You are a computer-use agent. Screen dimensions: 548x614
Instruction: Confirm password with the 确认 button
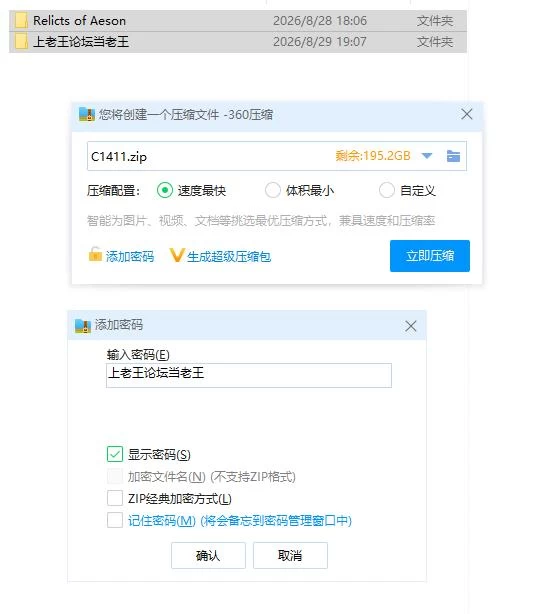208,555
